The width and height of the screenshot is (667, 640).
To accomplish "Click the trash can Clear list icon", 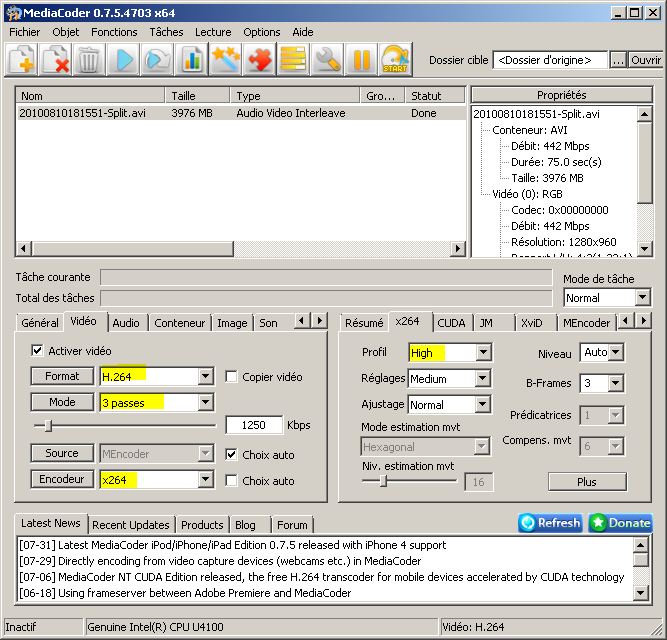I will (89, 60).
